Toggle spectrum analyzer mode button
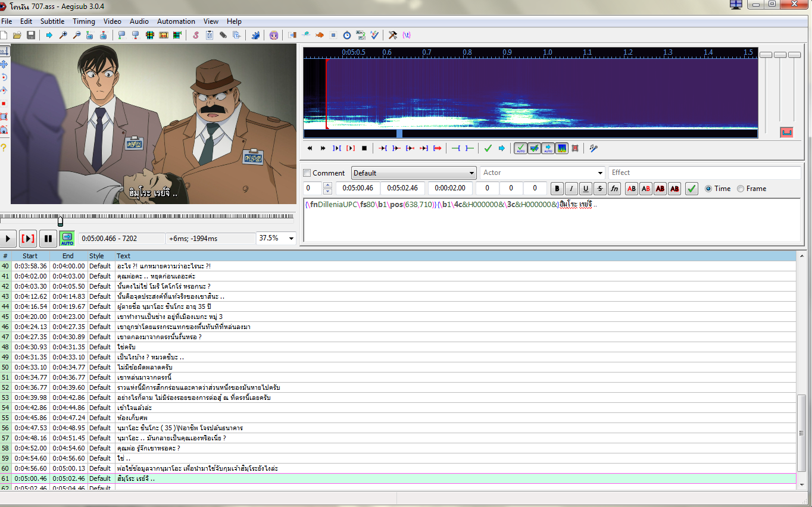The height and width of the screenshot is (507, 812). 562,148
